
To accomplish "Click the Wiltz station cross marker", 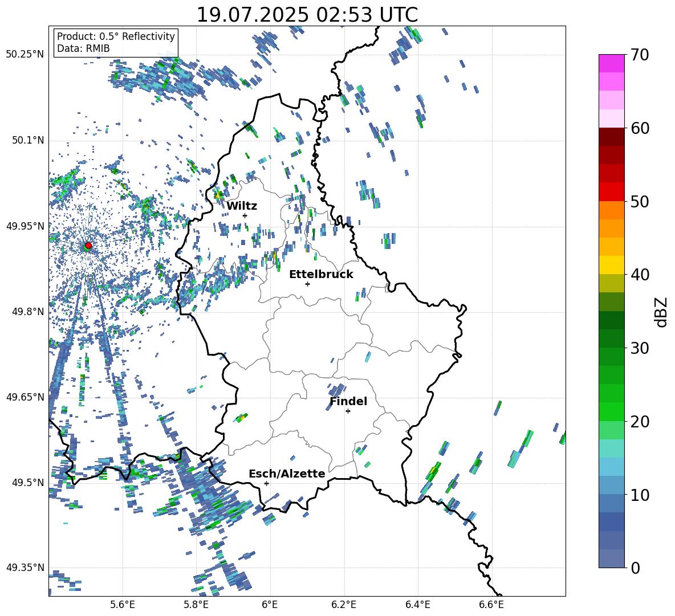I will (245, 215).
